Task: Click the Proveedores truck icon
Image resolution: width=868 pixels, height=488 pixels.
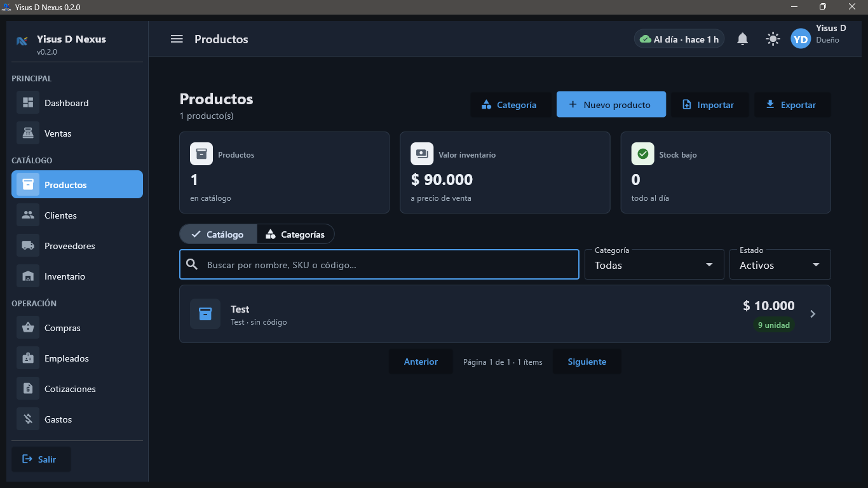Action: click(28, 246)
